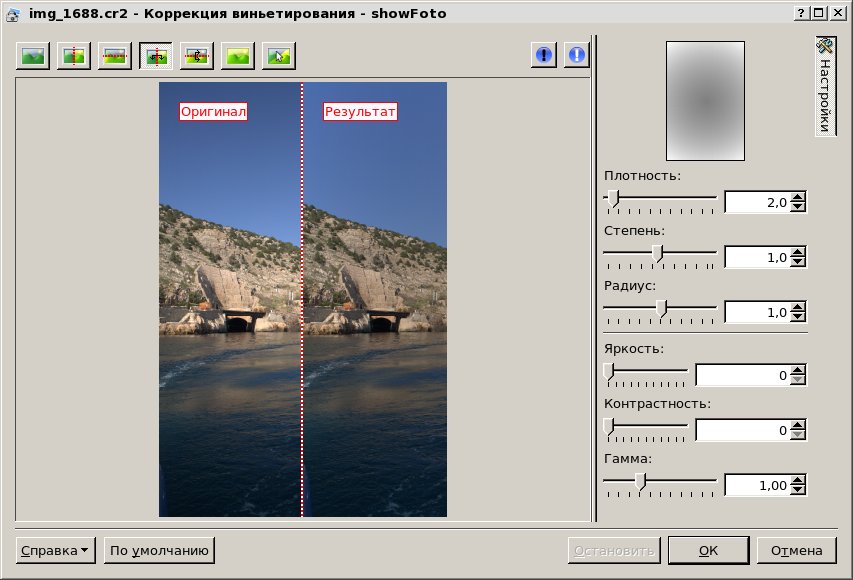Click the По умолчанию button

click(x=159, y=551)
